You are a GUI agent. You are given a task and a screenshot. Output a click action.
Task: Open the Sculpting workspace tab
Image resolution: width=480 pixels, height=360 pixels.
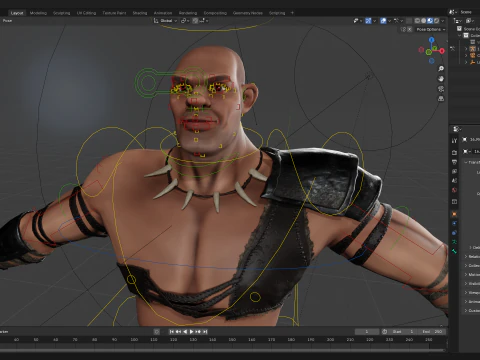(x=62, y=13)
